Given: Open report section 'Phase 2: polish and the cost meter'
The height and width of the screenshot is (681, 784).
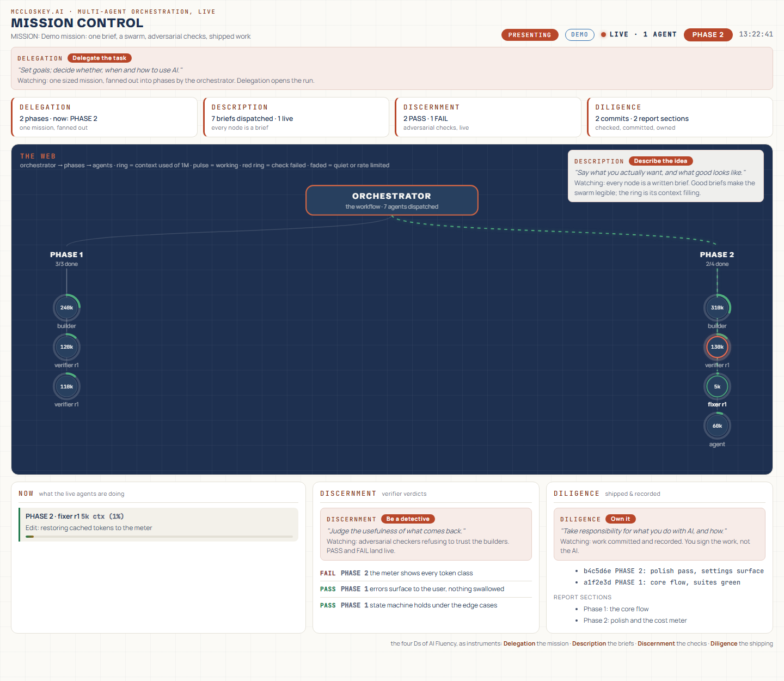Looking at the screenshot, I should tap(635, 621).
